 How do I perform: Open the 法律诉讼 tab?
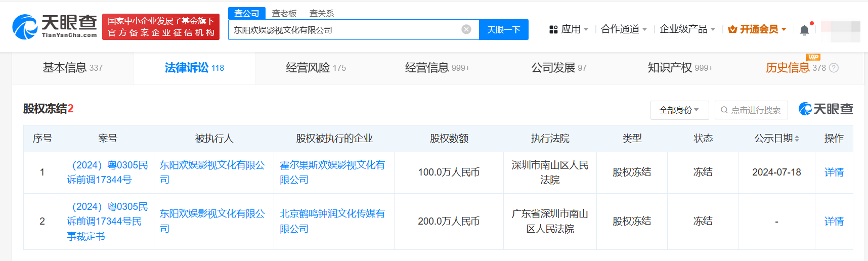[194, 68]
